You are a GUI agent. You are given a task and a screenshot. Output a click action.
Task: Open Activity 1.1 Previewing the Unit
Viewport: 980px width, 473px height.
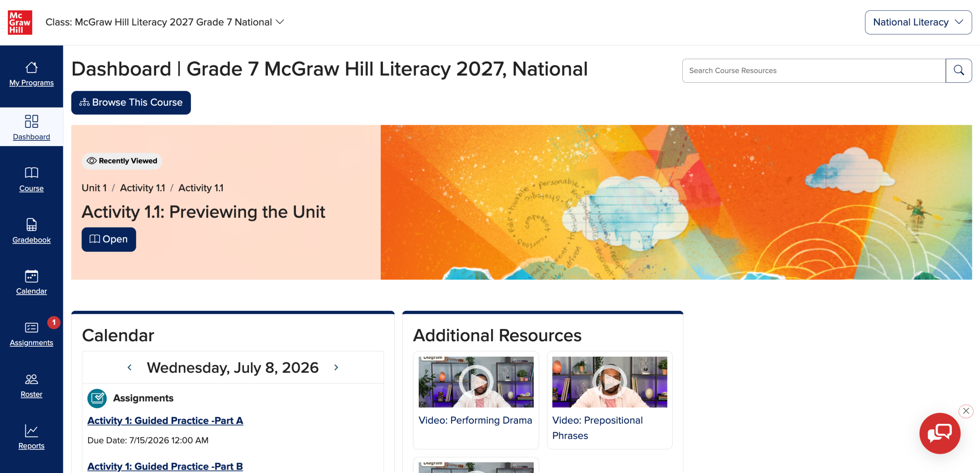(109, 239)
